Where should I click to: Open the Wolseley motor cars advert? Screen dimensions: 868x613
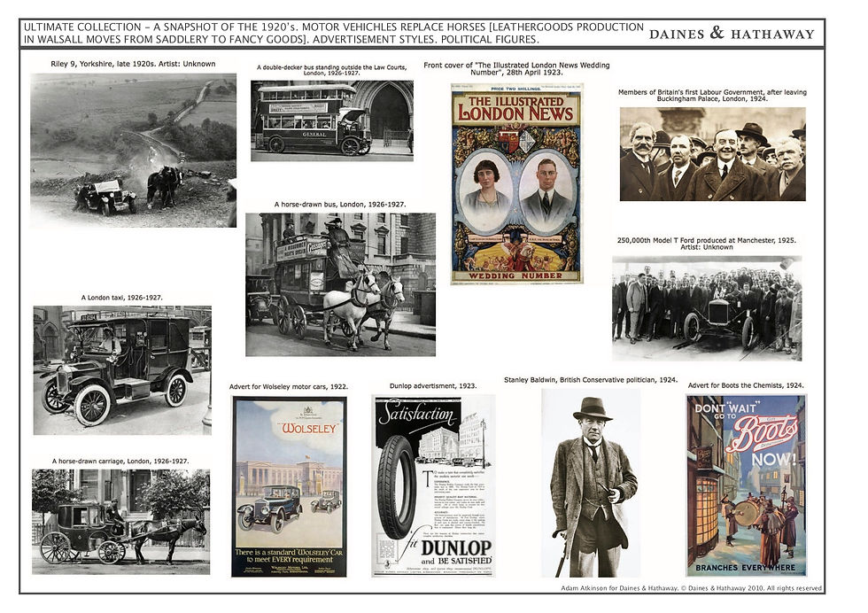[x=289, y=486]
